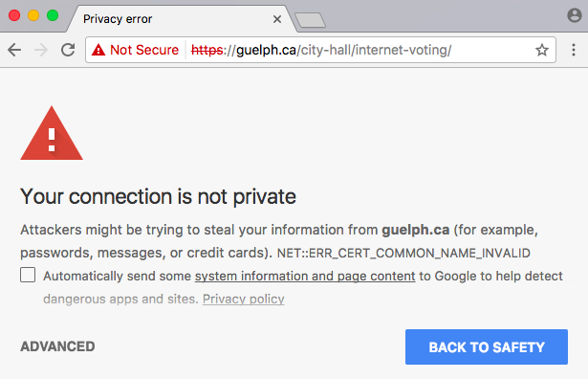Open system information and page content link
Viewport: 588px width, 379px height.
click(305, 277)
